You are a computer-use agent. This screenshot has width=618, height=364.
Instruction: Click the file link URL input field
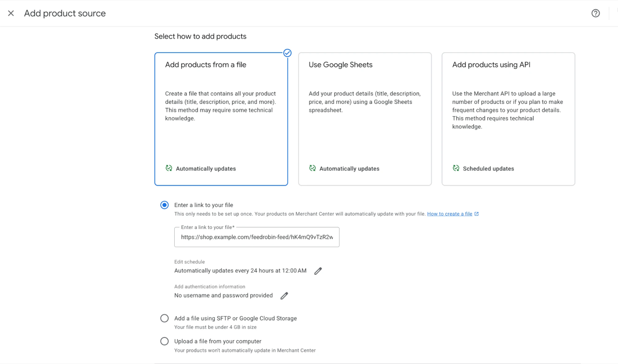tap(257, 237)
